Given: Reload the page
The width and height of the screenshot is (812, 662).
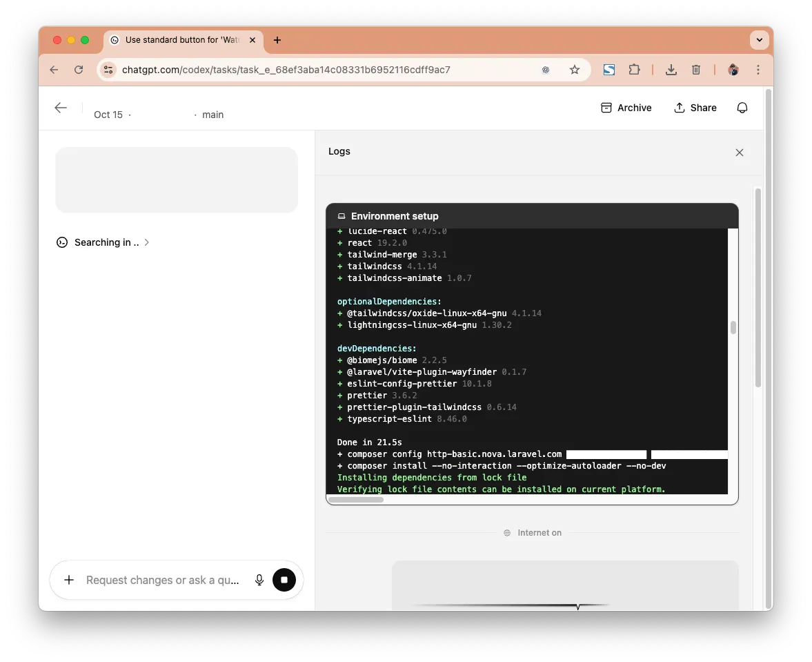Looking at the screenshot, I should (x=79, y=70).
